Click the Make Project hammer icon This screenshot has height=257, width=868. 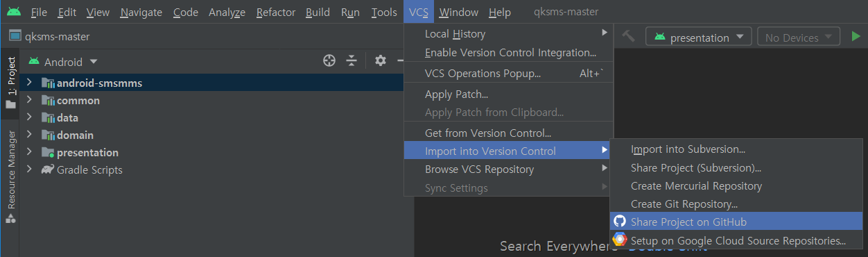(x=629, y=36)
